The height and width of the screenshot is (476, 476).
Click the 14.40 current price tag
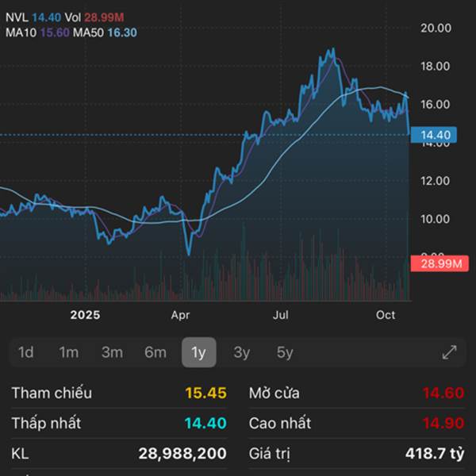pyautogui.click(x=437, y=136)
